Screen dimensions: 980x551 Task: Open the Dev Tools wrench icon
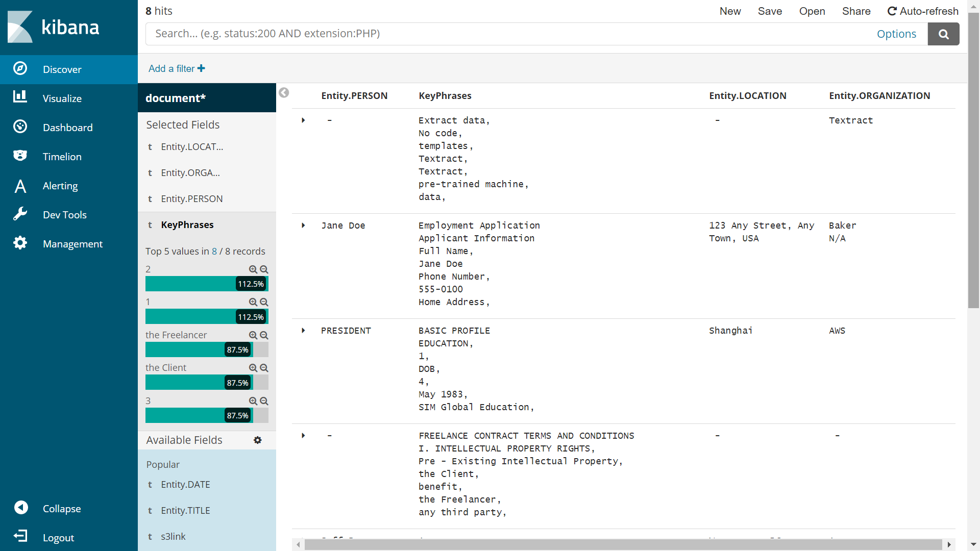(20, 214)
